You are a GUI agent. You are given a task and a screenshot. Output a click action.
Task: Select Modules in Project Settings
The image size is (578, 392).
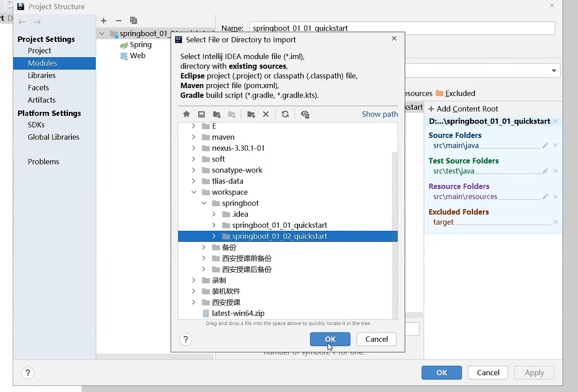coord(54,63)
